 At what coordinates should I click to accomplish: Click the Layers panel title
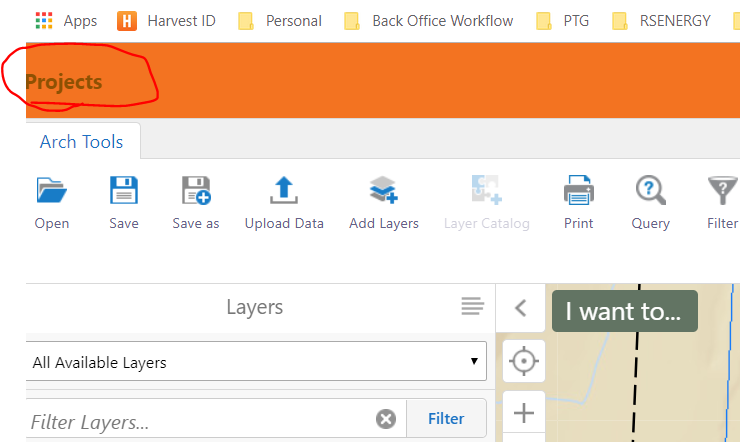click(x=254, y=307)
